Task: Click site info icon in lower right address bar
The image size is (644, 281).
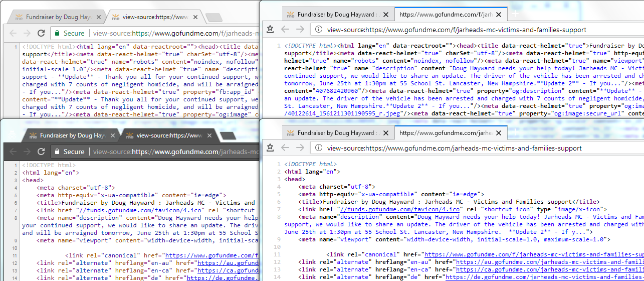Action: [318, 148]
